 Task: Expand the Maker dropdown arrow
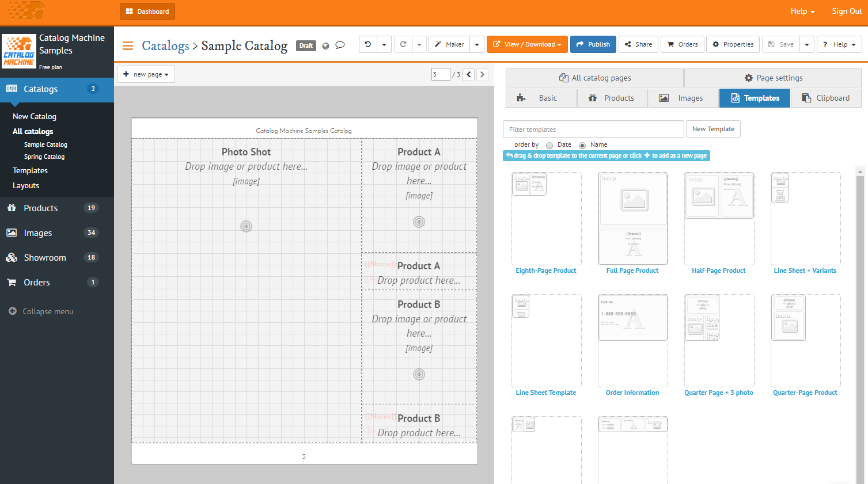(x=477, y=44)
